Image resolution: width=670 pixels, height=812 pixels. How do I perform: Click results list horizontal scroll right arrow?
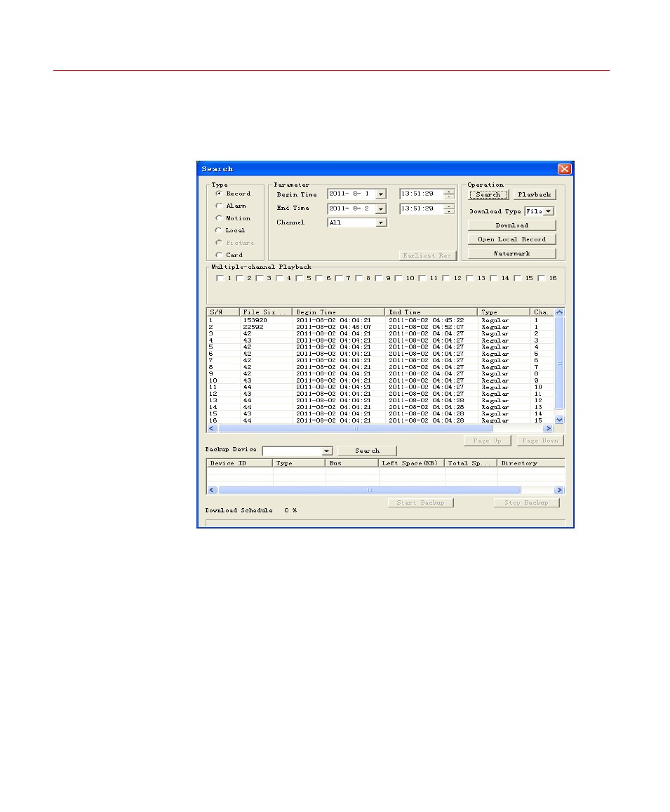pos(549,429)
